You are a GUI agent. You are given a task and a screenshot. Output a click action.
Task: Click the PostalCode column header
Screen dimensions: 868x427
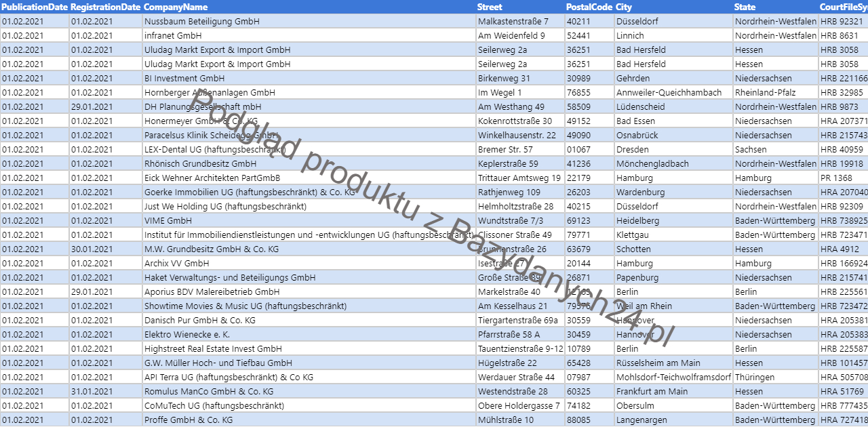pyautogui.click(x=589, y=7)
